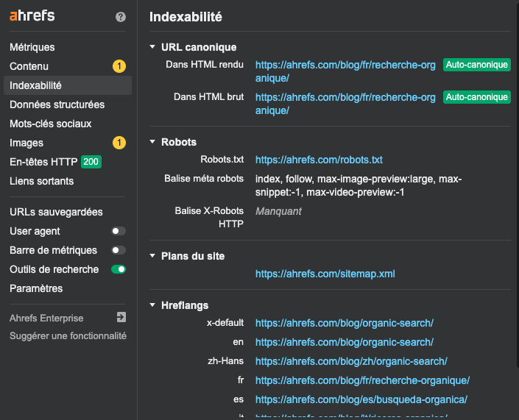This screenshot has width=519, height=420.
Task: Collapse the Hreflangs section
Action: (x=152, y=305)
